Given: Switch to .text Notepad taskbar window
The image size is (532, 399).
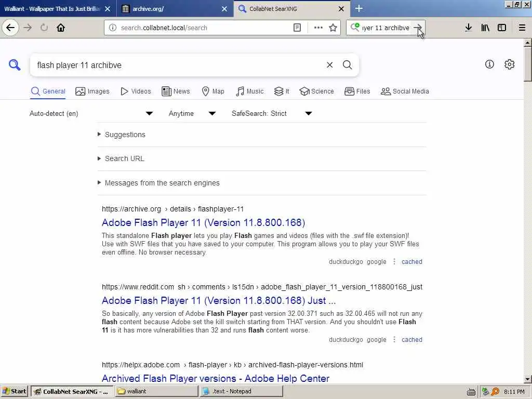Looking at the screenshot, I should [x=241, y=392].
